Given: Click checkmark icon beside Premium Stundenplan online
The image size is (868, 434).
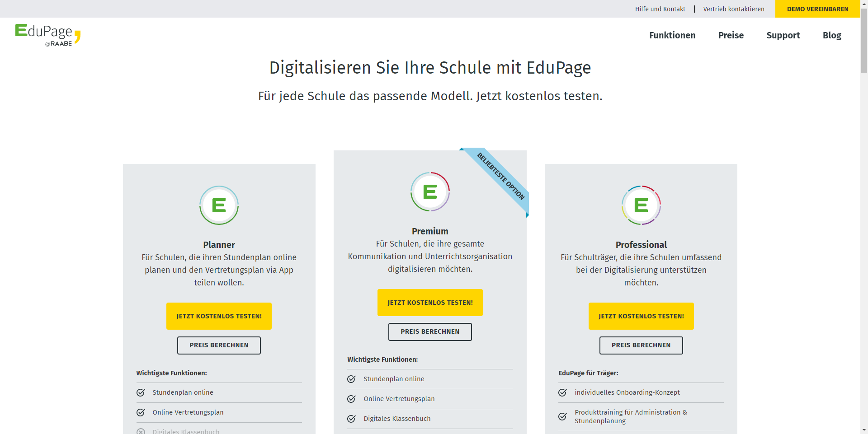Looking at the screenshot, I should [x=351, y=379].
